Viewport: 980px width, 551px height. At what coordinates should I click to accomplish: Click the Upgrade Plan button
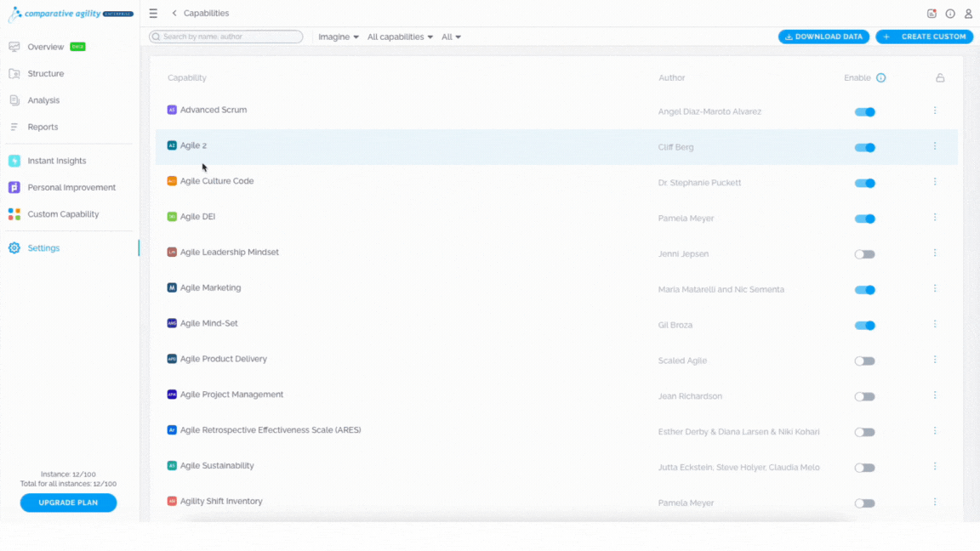pos(68,503)
